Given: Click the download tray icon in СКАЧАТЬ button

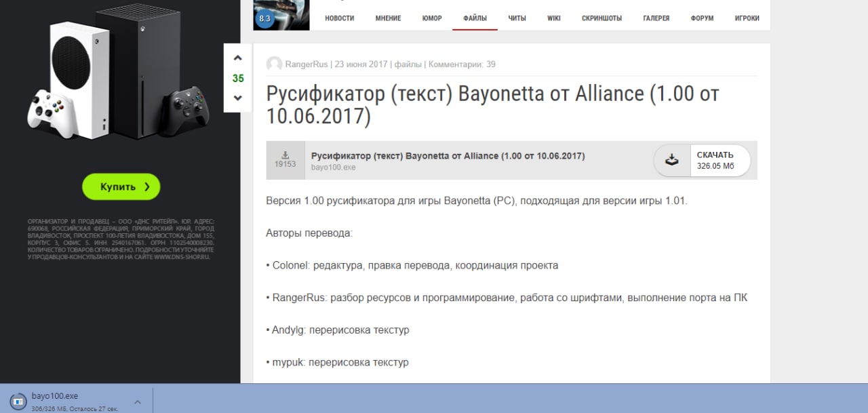Looking at the screenshot, I should click(x=671, y=160).
